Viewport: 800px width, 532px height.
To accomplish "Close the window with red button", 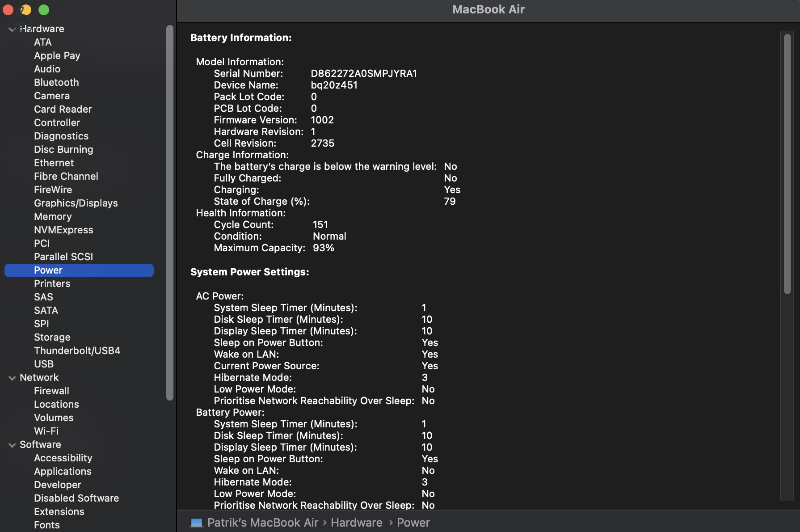I will coord(8,9).
